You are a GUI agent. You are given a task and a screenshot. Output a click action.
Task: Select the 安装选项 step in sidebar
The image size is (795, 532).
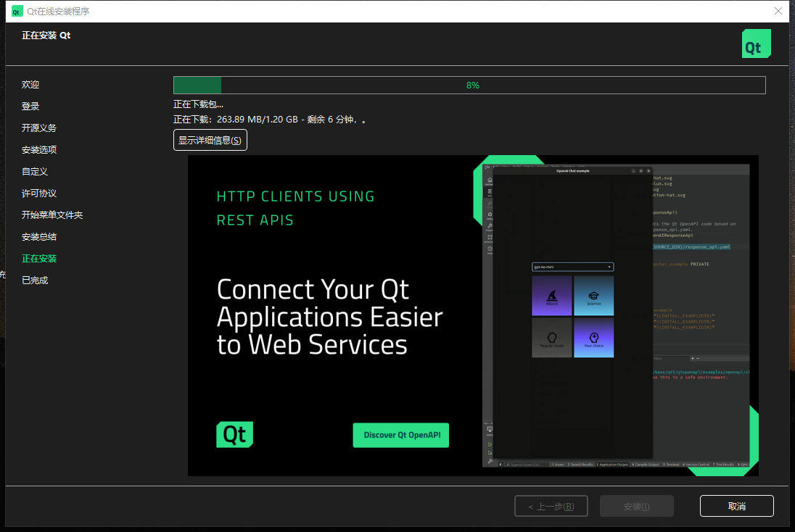tap(39, 150)
